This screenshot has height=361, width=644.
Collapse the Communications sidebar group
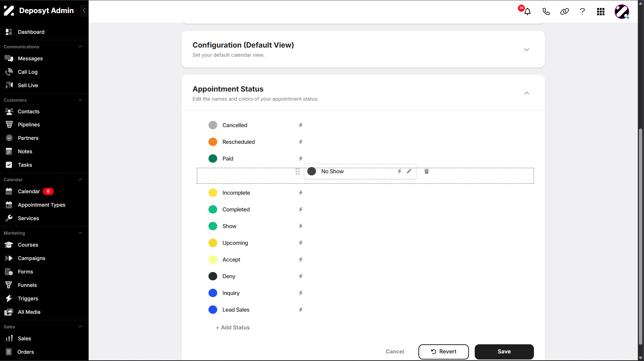tap(80, 47)
